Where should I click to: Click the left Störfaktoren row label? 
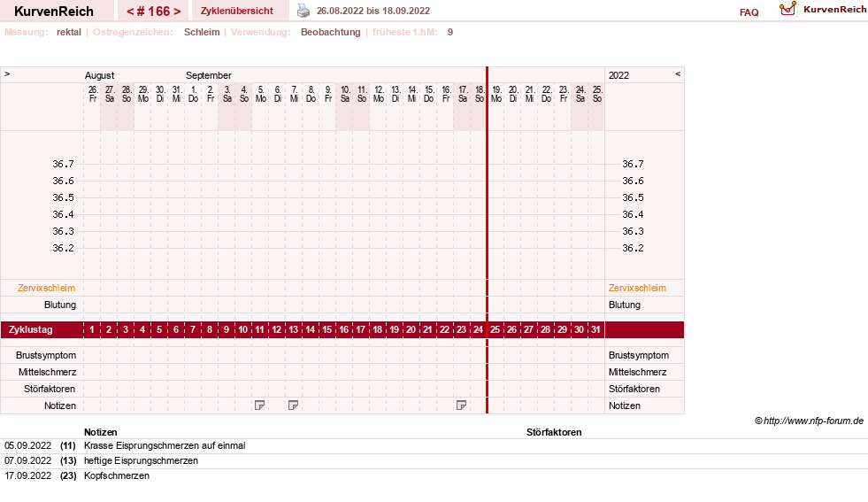[50, 389]
